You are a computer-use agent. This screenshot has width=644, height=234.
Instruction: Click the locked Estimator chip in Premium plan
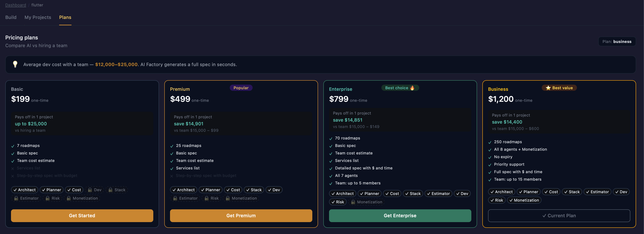coord(185,198)
